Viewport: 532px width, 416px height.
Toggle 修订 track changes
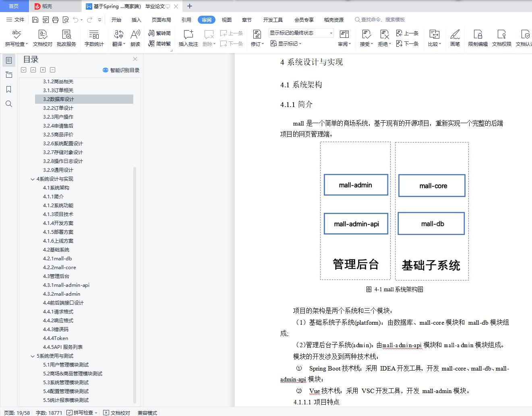257,38
